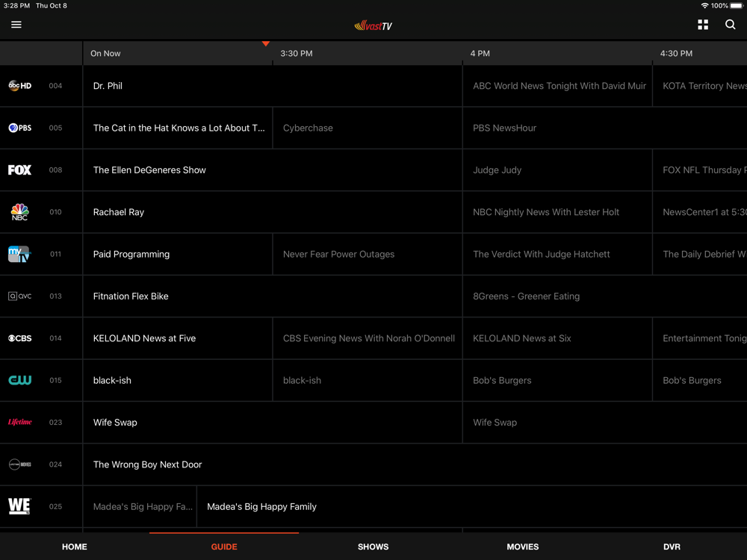Open The Daily Debrief listing
The image size is (747, 560).
coord(700,254)
